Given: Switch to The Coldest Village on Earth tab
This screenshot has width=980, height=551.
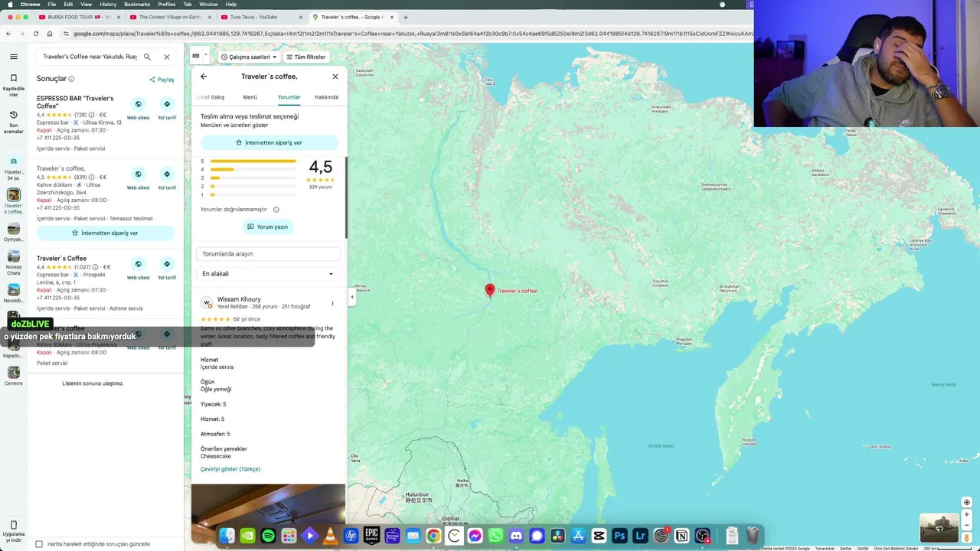Looking at the screenshot, I should coord(169,17).
